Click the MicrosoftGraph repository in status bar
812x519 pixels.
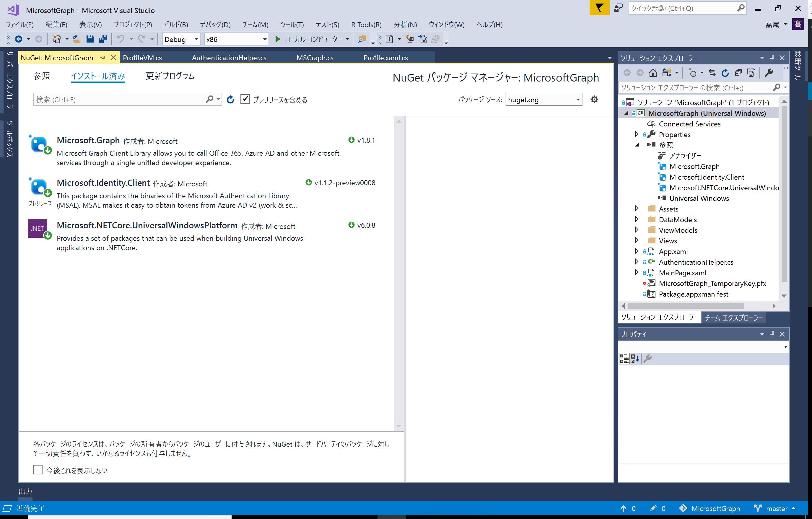point(710,508)
